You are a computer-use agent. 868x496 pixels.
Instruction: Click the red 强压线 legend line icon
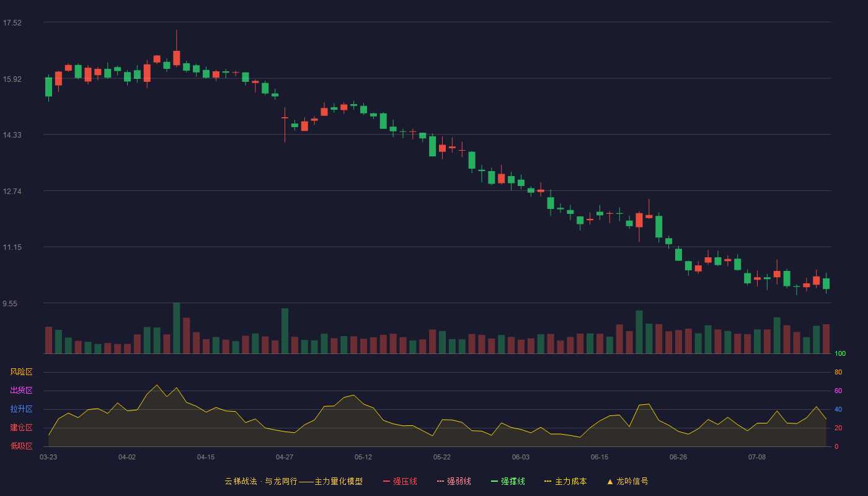[386, 481]
